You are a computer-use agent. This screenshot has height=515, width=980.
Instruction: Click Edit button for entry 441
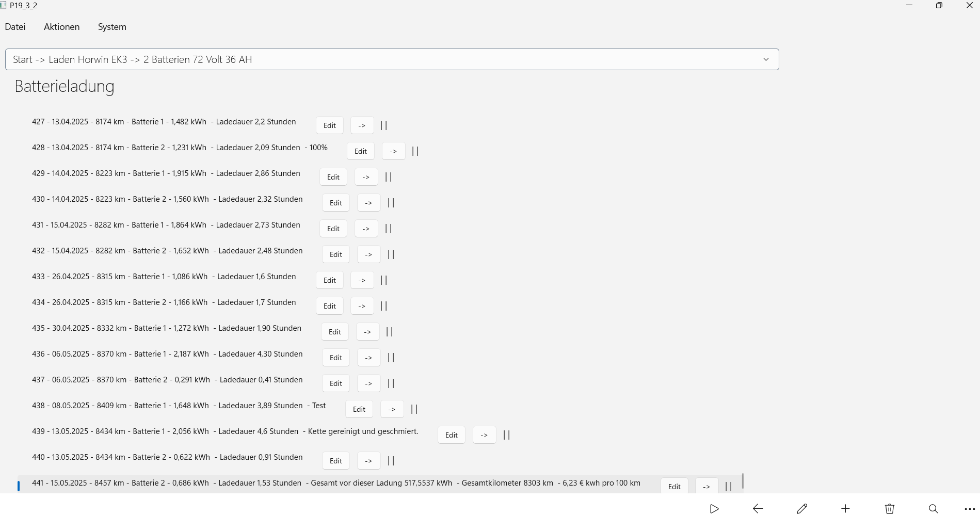click(674, 487)
